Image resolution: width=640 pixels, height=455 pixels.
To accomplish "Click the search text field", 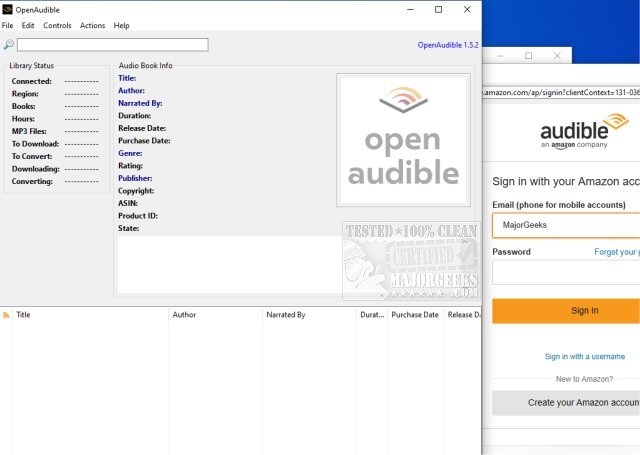I will 112,45.
